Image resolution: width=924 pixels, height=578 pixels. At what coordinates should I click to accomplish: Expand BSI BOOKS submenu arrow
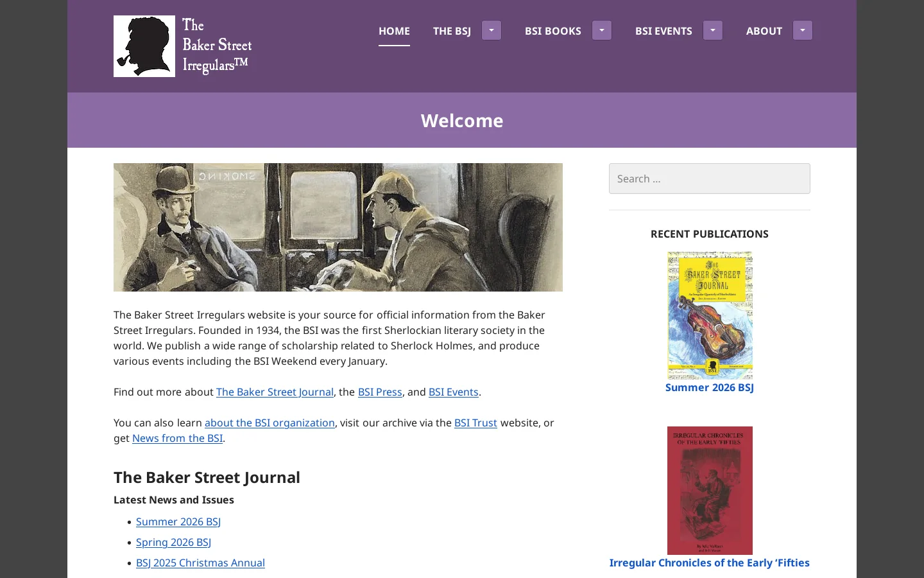[x=602, y=30]
